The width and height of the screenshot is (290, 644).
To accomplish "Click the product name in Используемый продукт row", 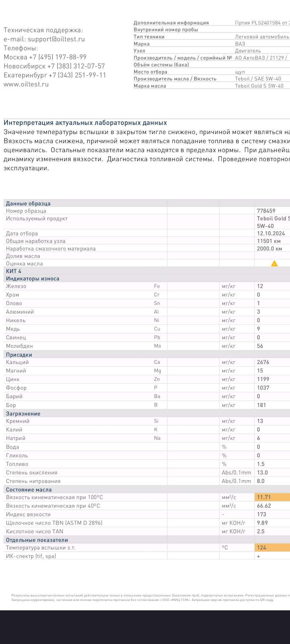I will coord(273,222).
